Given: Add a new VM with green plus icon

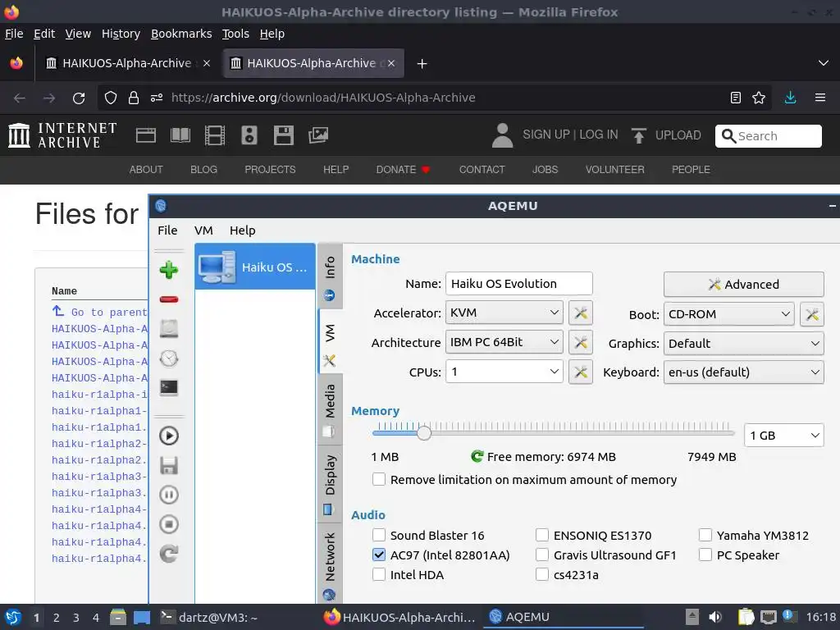Looking at the screenshot, I should [x=169, y=269].
